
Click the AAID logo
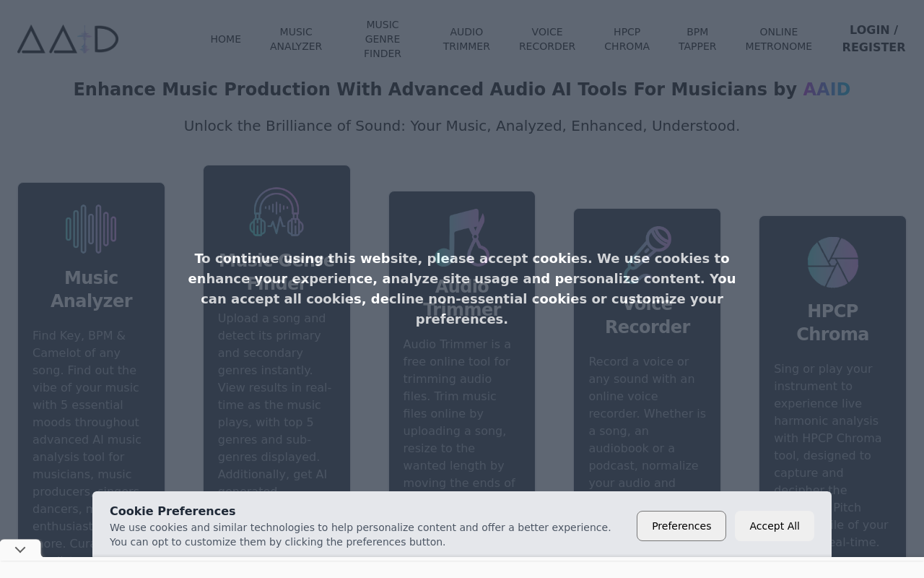click(x=68, y=39)
